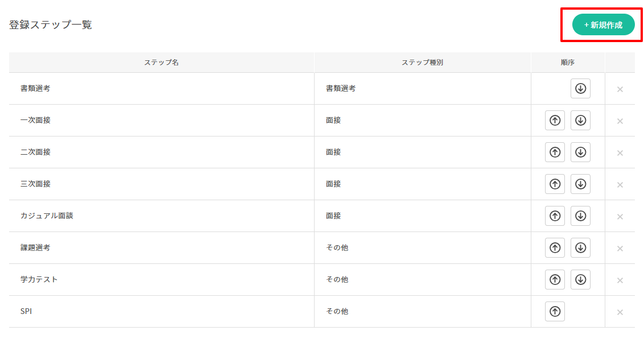Delete the 二次面接 step

(x=620, y=153)
